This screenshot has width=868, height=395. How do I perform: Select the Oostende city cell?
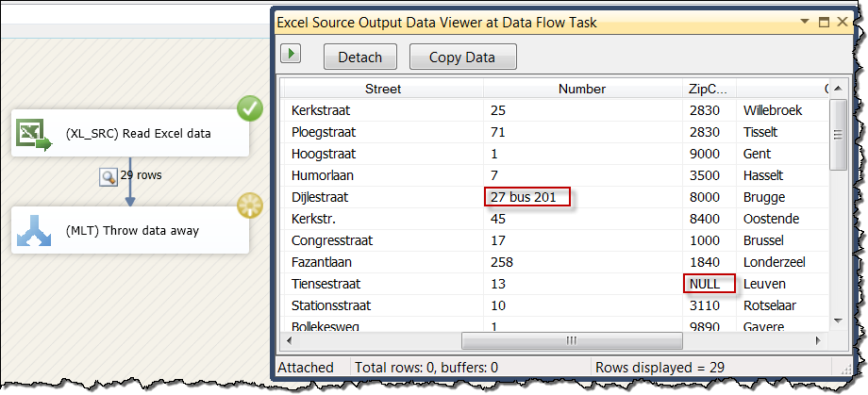click(x=783, y=219)
